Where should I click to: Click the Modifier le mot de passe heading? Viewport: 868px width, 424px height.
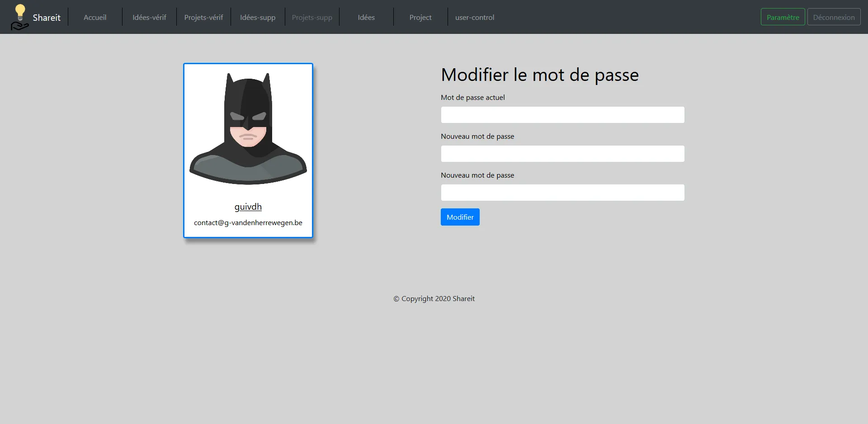(x=540, y=75)
